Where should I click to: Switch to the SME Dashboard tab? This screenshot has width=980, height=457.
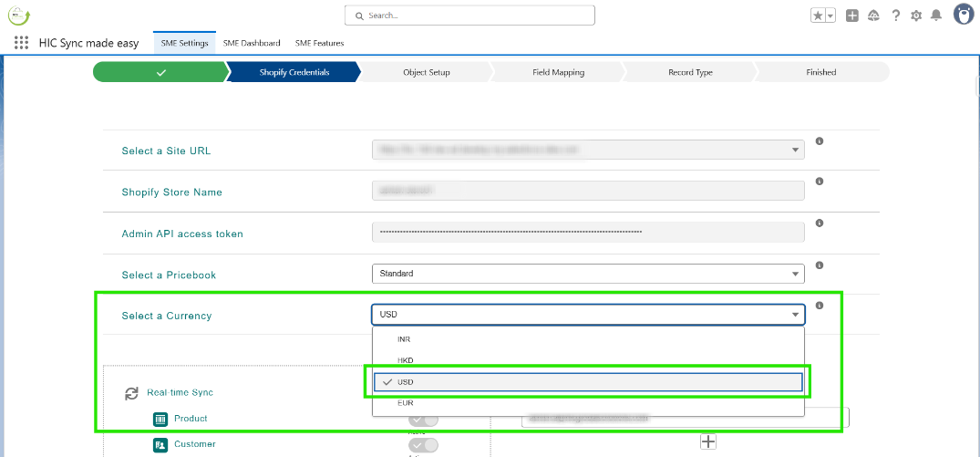pos(252,43)
